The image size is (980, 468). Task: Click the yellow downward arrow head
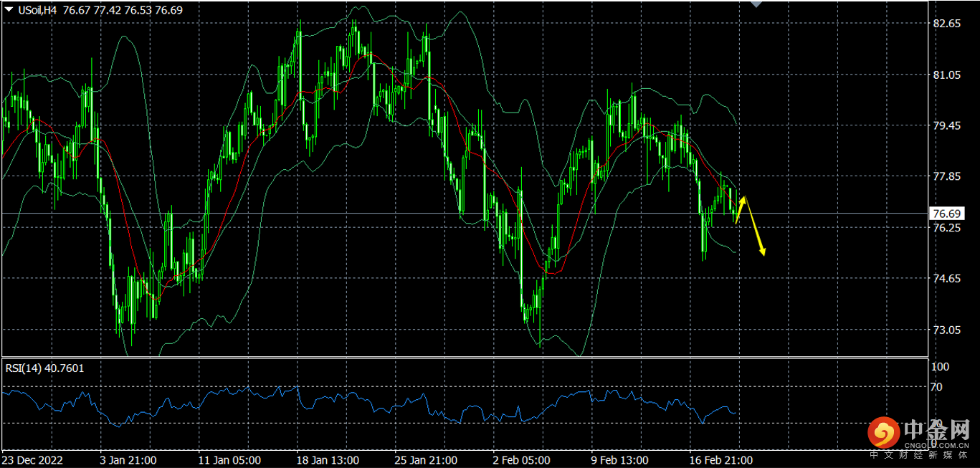763,251
